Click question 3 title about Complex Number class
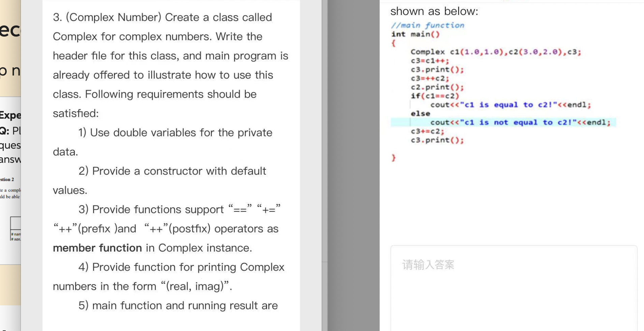This screenshot has width=644, height=331. 163,17
